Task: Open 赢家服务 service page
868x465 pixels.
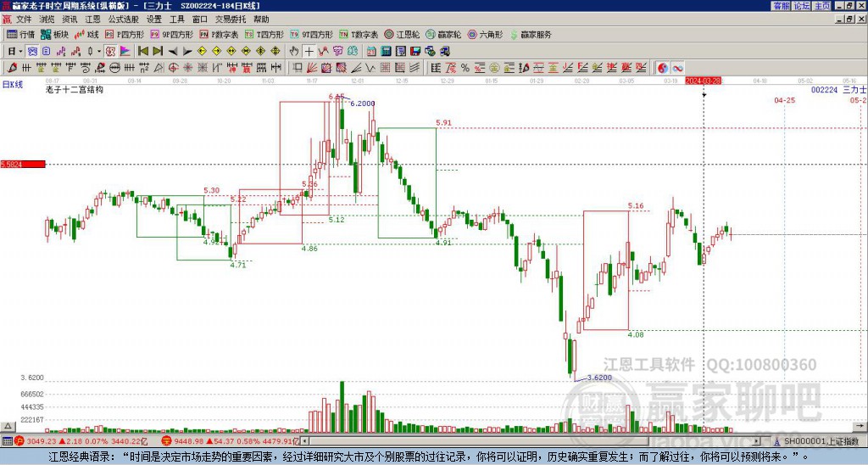Action: point(531,34)
